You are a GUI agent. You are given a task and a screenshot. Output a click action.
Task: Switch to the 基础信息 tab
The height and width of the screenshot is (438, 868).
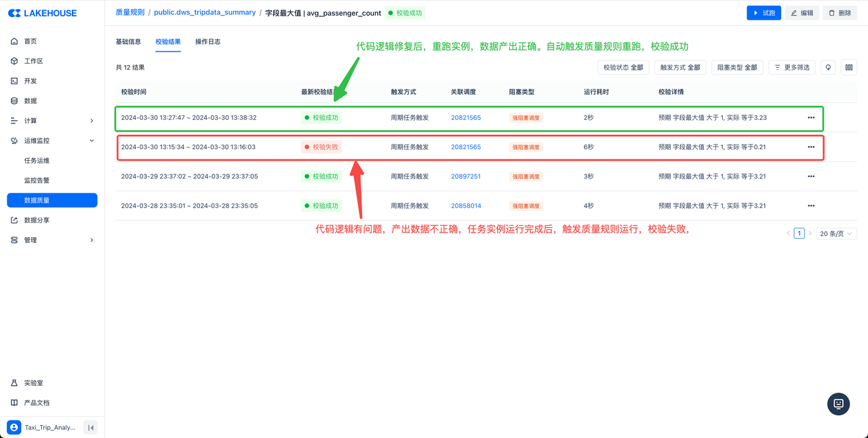(128, 42)
